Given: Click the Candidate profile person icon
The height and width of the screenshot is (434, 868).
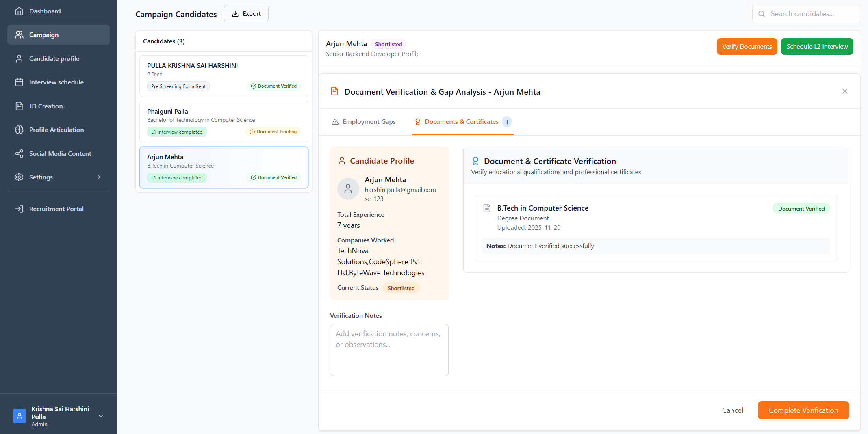Looking at the screenshot, I should (19, 58).
